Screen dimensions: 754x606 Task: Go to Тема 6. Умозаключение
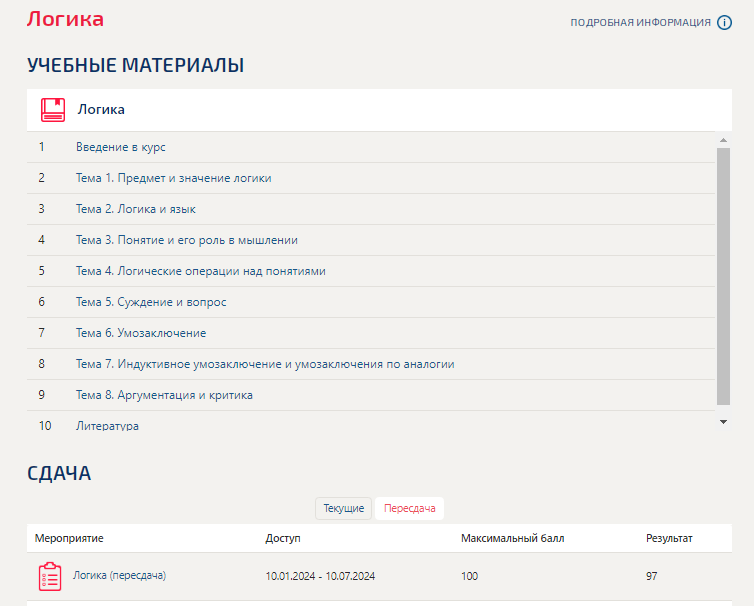141,333
